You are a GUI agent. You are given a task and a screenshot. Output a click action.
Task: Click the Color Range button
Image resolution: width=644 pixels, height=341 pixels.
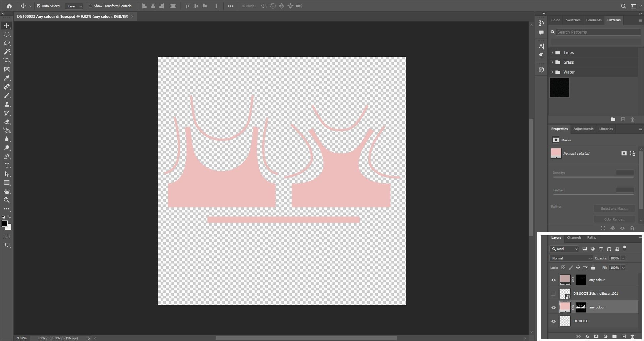[x=614, y=219]
